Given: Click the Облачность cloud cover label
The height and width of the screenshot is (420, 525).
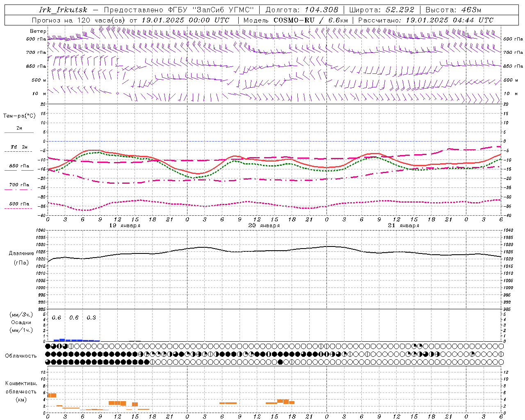Looking at the screenshot, I should (21, 356).
